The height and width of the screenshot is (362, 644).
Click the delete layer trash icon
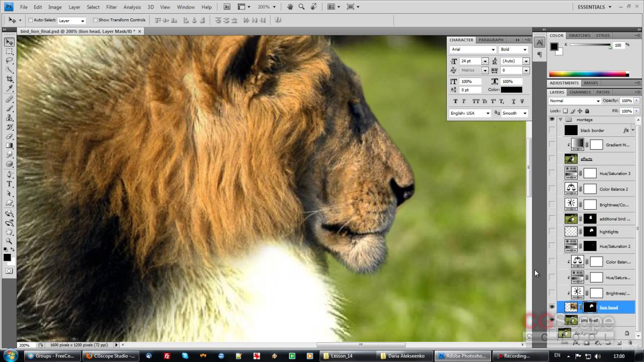(629, 343)
